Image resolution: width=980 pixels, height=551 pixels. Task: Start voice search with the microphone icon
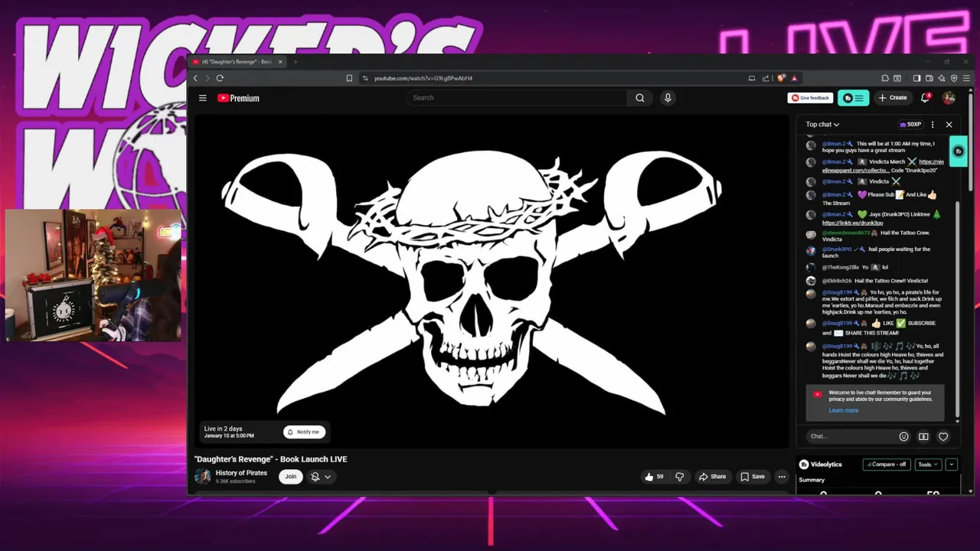click(668, 98)
